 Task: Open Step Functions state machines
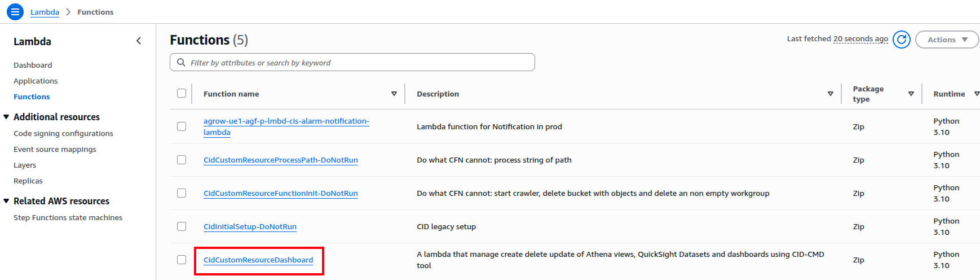pyautogui.click(x=68, y=217)
